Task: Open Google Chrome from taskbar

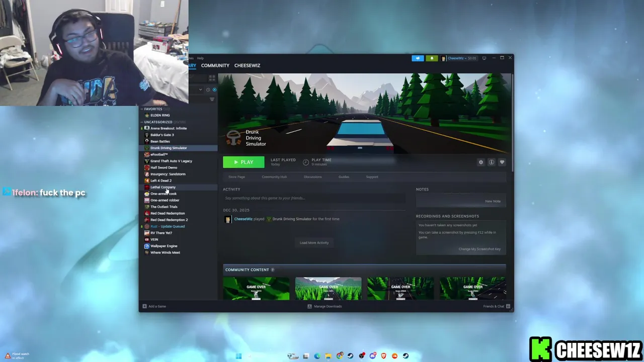Action: (340, 356)
